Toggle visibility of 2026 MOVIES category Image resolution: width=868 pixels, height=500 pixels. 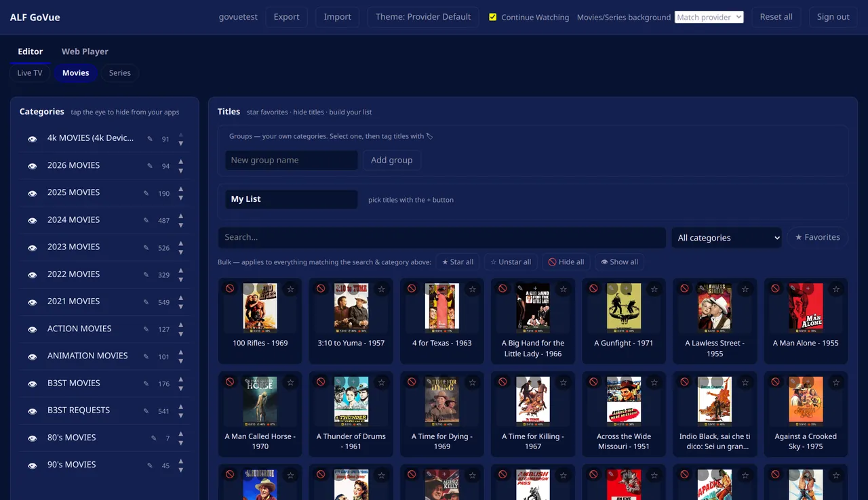point(32,166)
